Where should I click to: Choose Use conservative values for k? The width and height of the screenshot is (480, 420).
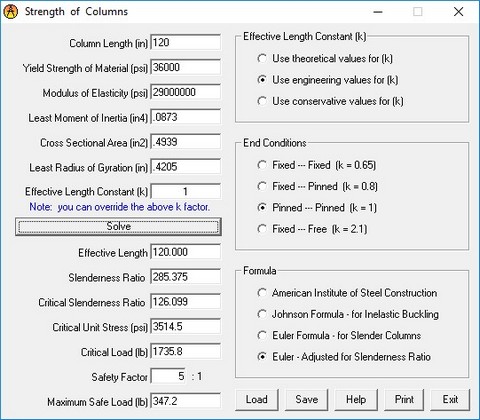pyautogui.click(x=330, y=101)
